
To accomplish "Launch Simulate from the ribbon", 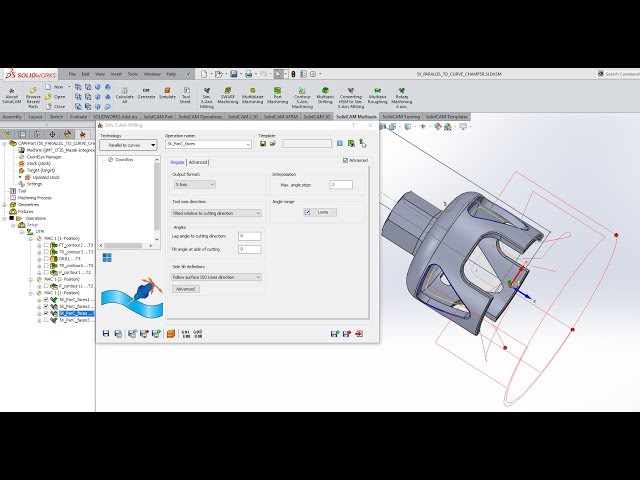I will click(x=167, y=93).
